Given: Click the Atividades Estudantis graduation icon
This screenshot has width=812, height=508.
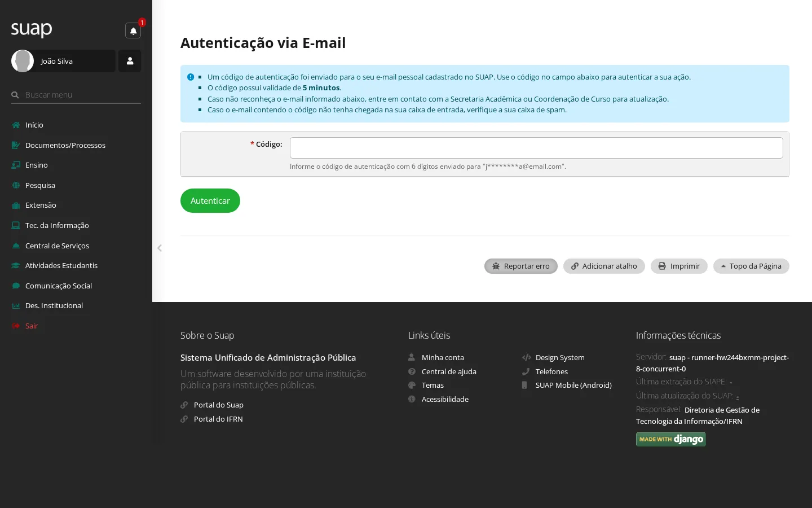Looking at the screenshot, I should coord(16,265).
